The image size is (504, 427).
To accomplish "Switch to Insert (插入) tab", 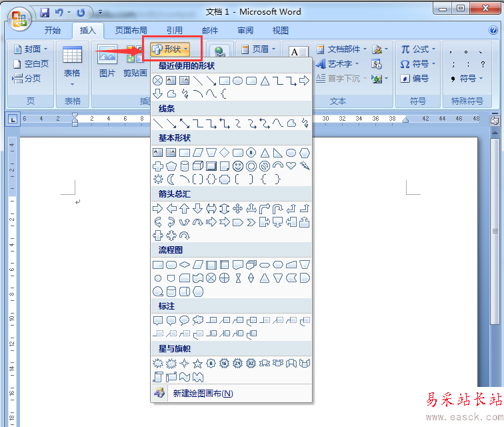I will 88,31.
